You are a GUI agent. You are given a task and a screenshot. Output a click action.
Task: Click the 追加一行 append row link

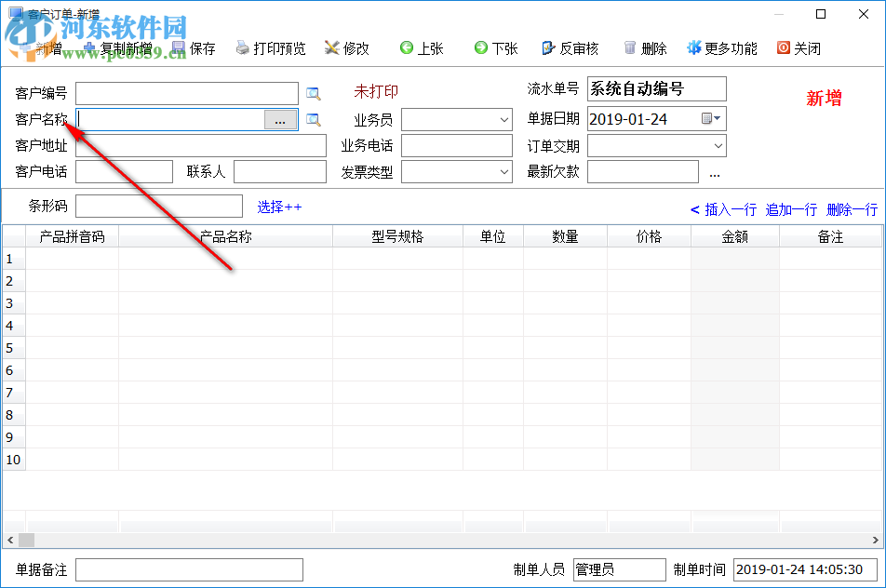pyautogui.click(x=790, y=209)
